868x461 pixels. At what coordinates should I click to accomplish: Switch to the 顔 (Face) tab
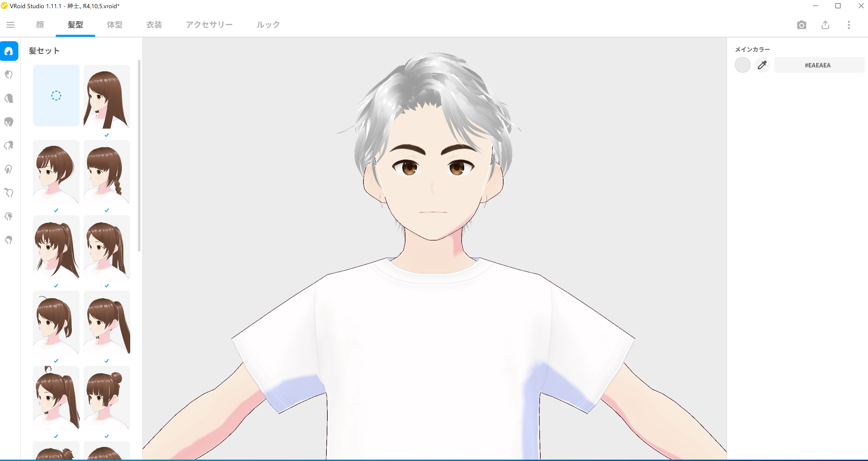40,25
